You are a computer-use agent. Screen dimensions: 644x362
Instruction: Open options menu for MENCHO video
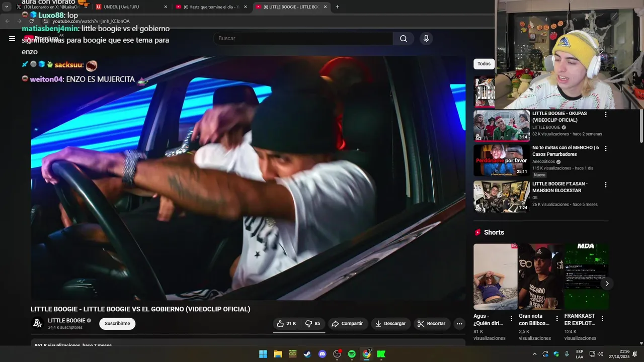(x=605, y=149)
